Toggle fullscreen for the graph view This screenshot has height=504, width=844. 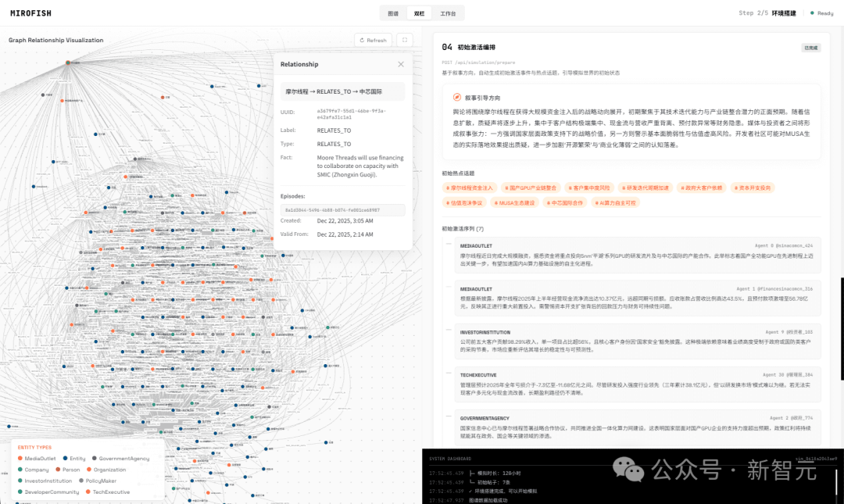point(405,40)
